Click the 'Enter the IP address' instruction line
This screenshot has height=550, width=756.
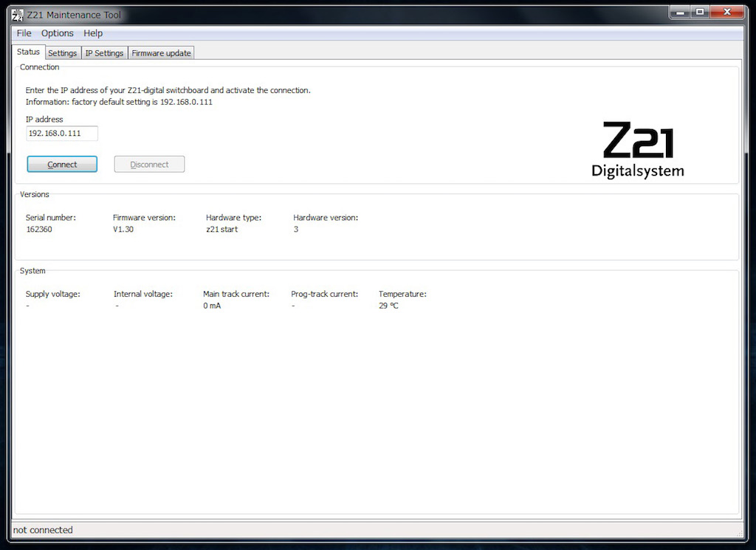point(168,91)
